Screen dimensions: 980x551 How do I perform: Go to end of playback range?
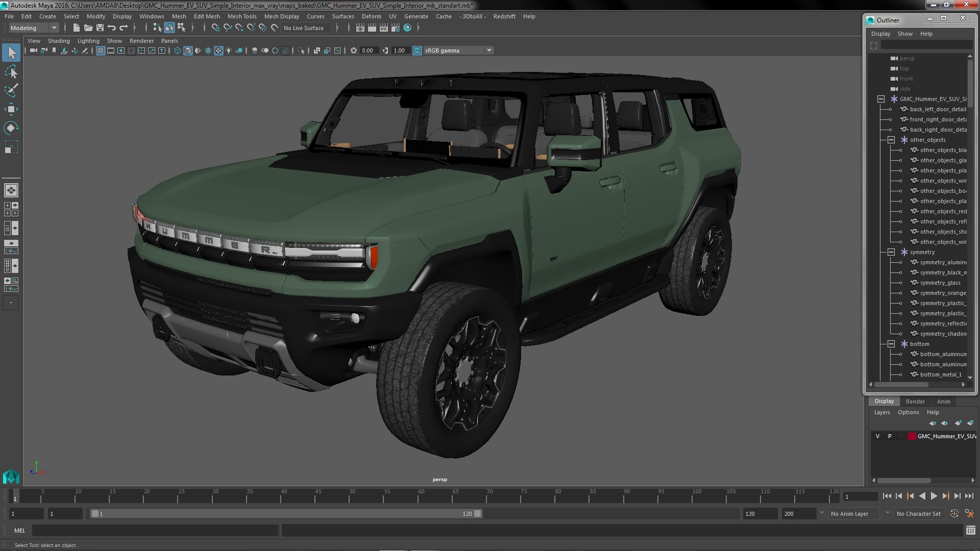(x=969, y=496)
